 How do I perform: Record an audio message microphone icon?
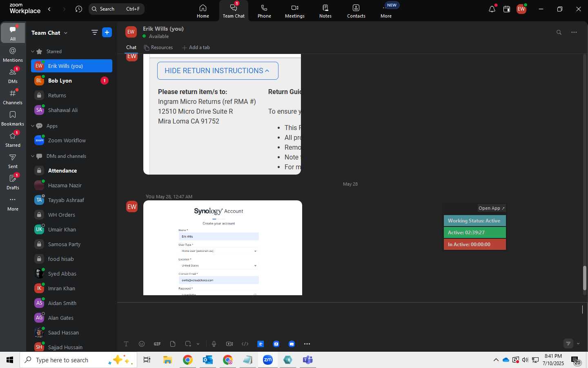214,344
